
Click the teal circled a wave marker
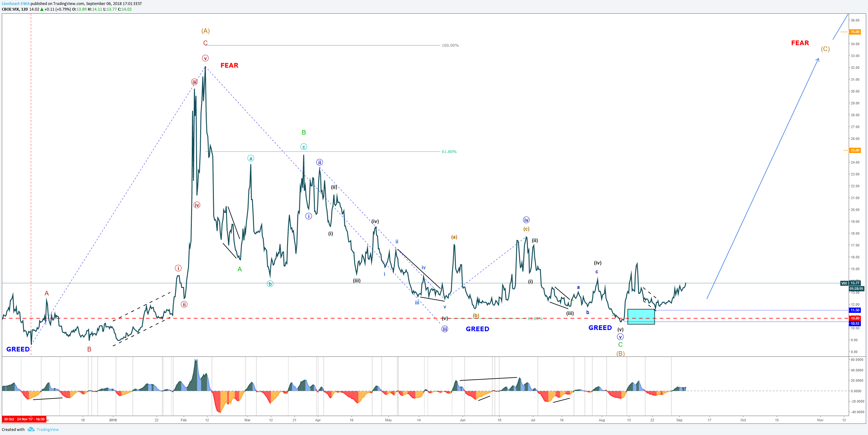[251, 158]
